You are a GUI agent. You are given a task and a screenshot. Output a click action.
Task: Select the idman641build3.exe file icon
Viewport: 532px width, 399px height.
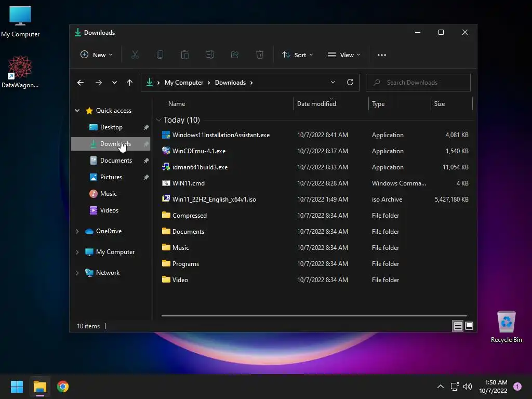pos(166,167)
